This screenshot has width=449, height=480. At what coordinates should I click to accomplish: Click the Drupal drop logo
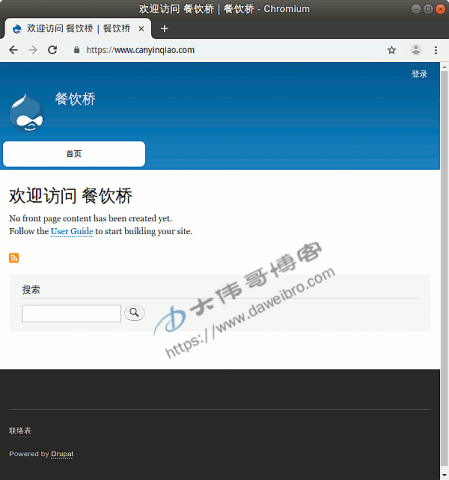[27, 113]
